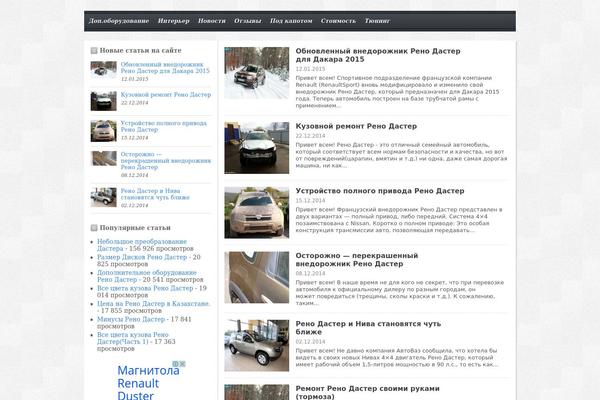Click the Магнитола Renault Duster ad text
The image size is (600, 400).
(148, 384)
